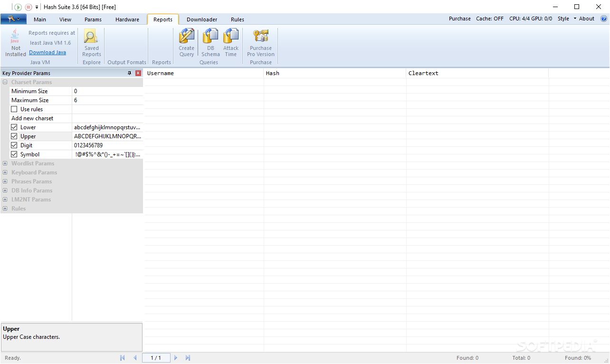Go to first page navigation icon
This screenshot has height=364, width=610.
122,358
